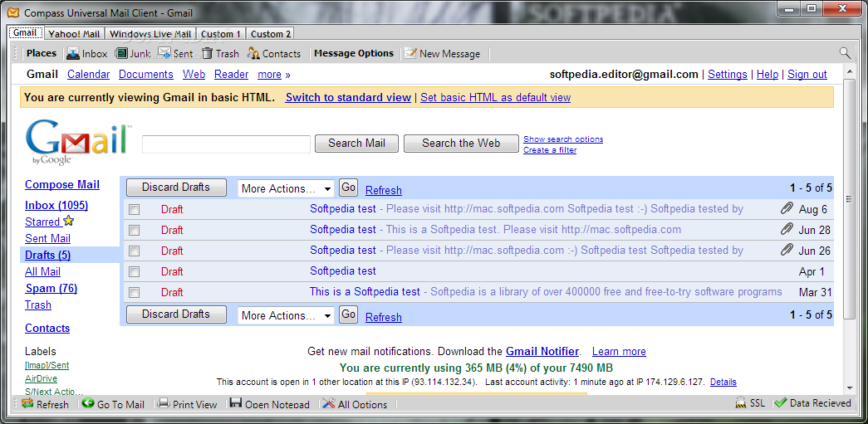Viewport: 868px width, 424px height.
Task: Click Create a filter link
Action: point(550,150)
